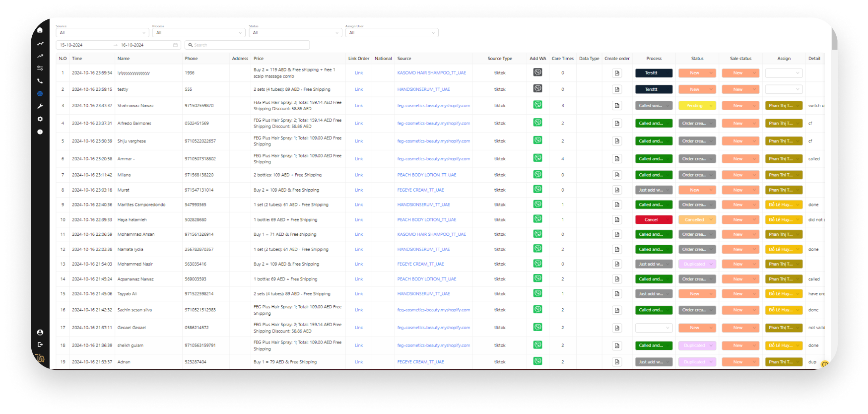Open the upward trending arrow sidebar icon
Viewport: 868px width, 414px height.
[40, 56]
